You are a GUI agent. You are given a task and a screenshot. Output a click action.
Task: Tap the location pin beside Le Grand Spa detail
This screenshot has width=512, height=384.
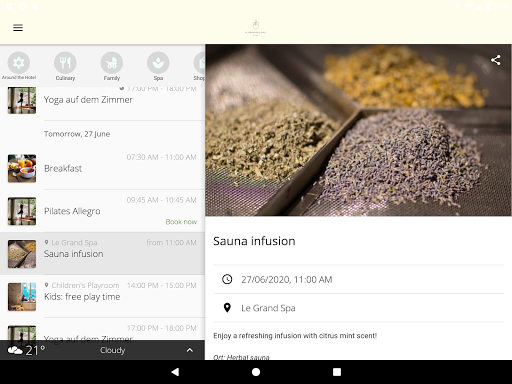227,308
